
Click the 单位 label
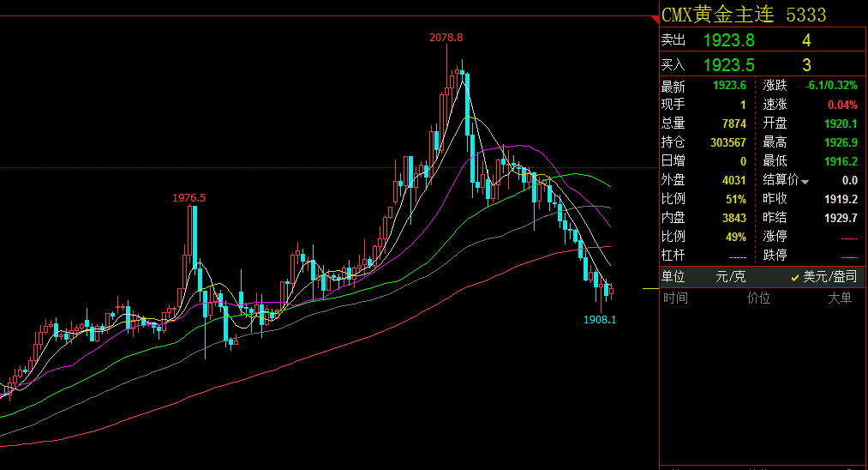[673, 276]
